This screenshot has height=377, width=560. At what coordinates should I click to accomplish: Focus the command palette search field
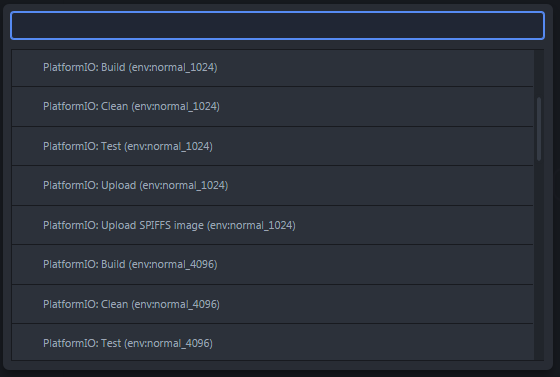(278, 25)
